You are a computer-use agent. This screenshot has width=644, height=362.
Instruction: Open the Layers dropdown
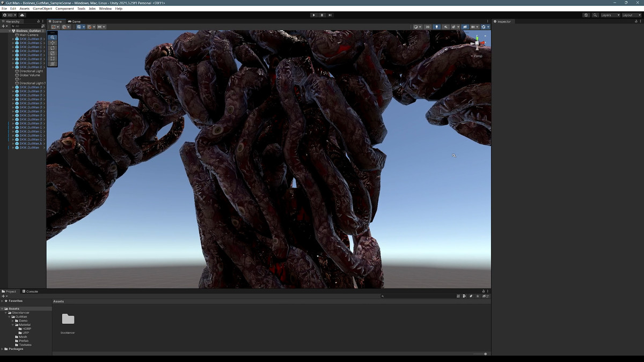610,15
